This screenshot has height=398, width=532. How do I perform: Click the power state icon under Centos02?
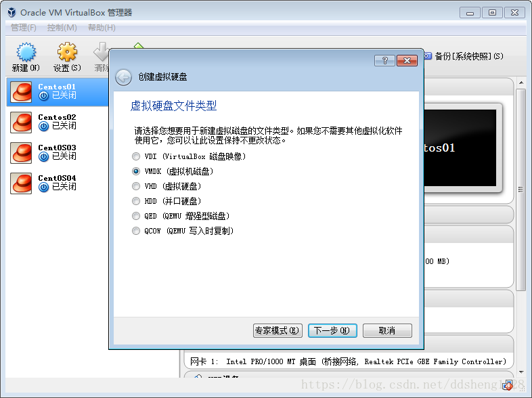(x=43, y=126)
